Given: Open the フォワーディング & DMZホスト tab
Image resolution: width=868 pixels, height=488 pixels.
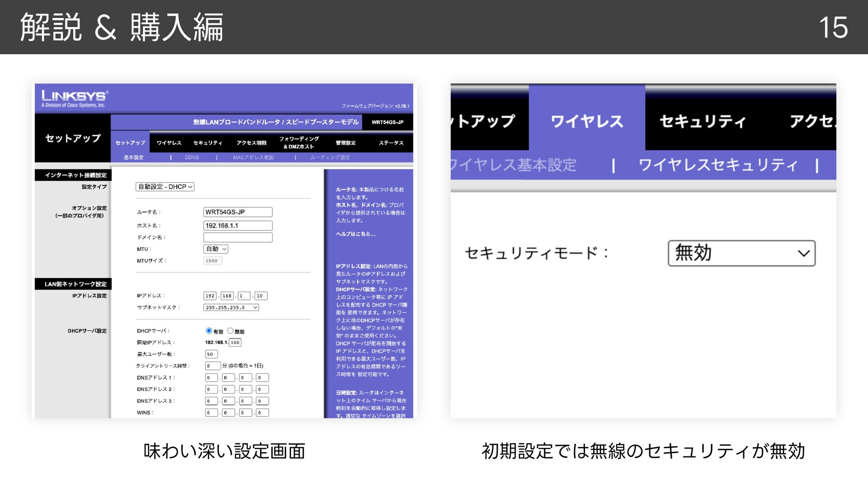Looking at the screenshot, I should (x=299, y=142).
